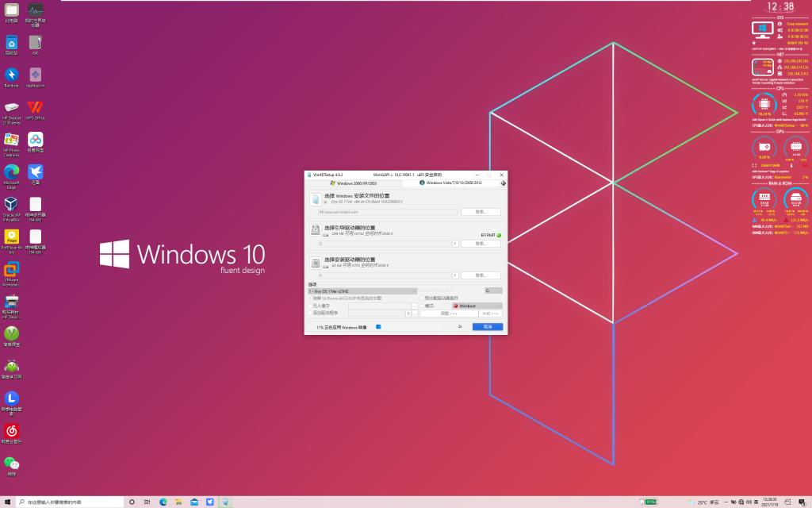Click the boot drive floppy icon

[x=315, y=230]
